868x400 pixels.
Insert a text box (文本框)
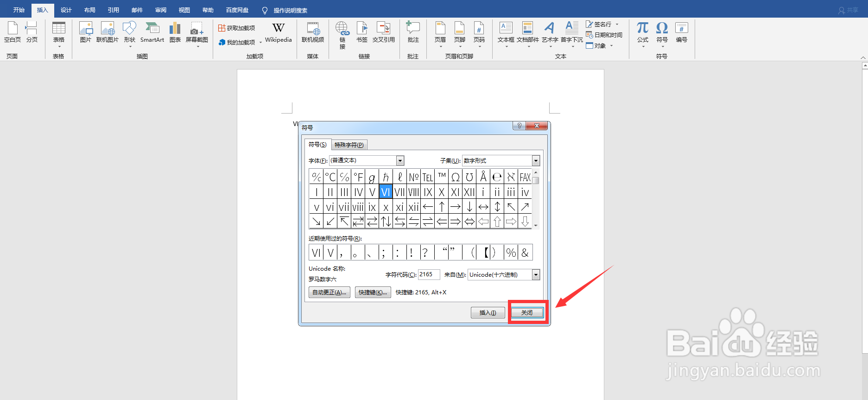click(x=506, y=34)
